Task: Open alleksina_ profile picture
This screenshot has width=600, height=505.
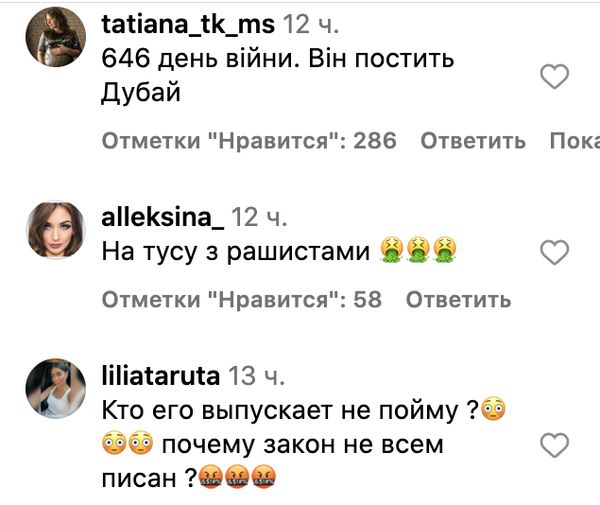Action: [56, 230]
